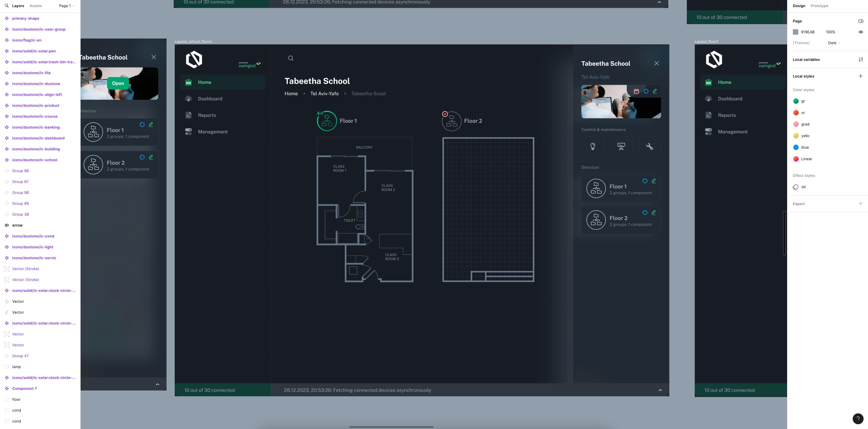This screenshot has width=868, height=429.
Task: Select the icons/duotone/ic-school layer
Action: [x=35, y=160]
